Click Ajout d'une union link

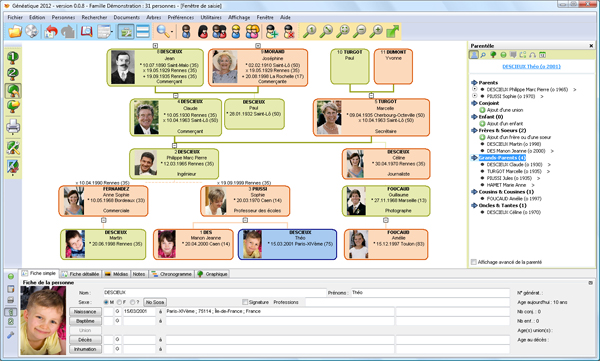505,110
